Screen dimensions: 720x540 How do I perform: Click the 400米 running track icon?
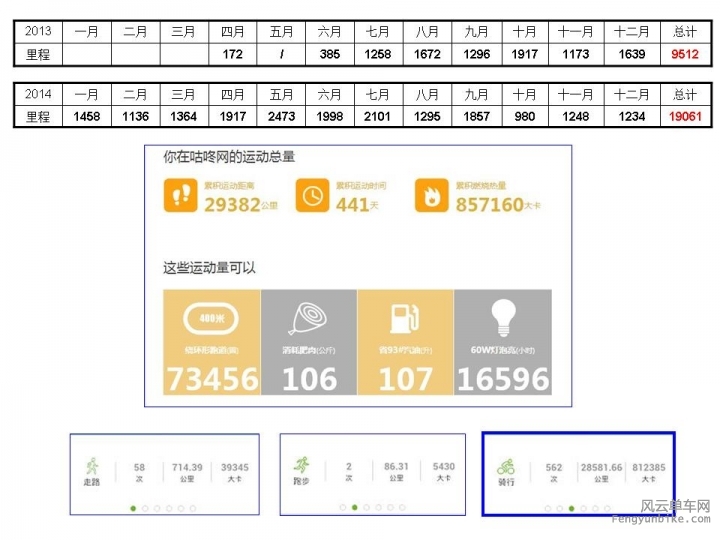tap(211, 319)
